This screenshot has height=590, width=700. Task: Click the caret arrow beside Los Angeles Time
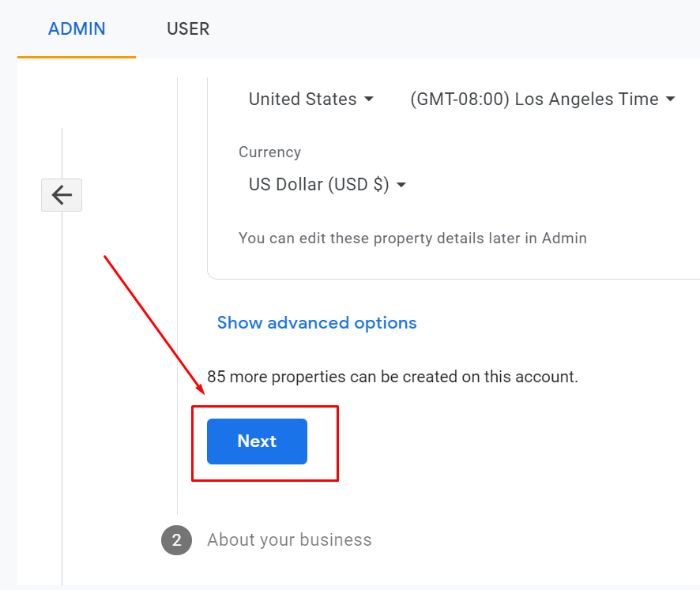click(671, 99)
